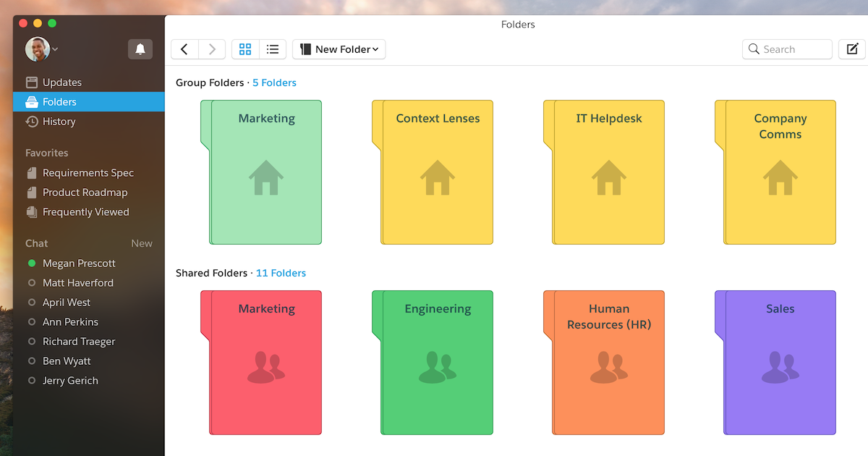Switch to grid view
The height and width of the screenshot is (456, 868).
(x=245, y=49)
